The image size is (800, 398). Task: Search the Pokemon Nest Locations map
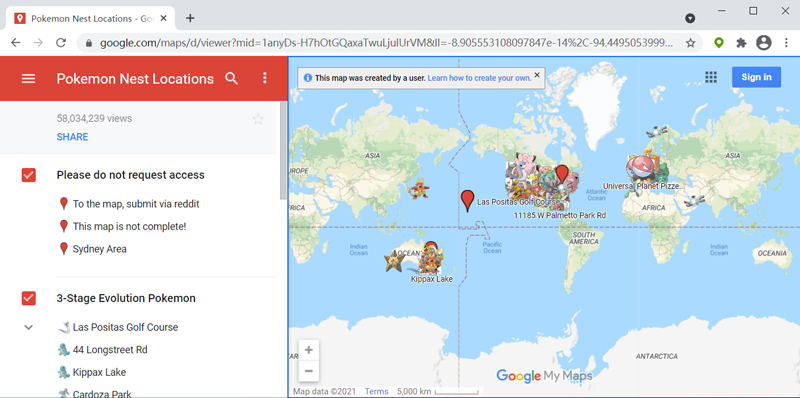pyautogui.click(x=232, y=79)
